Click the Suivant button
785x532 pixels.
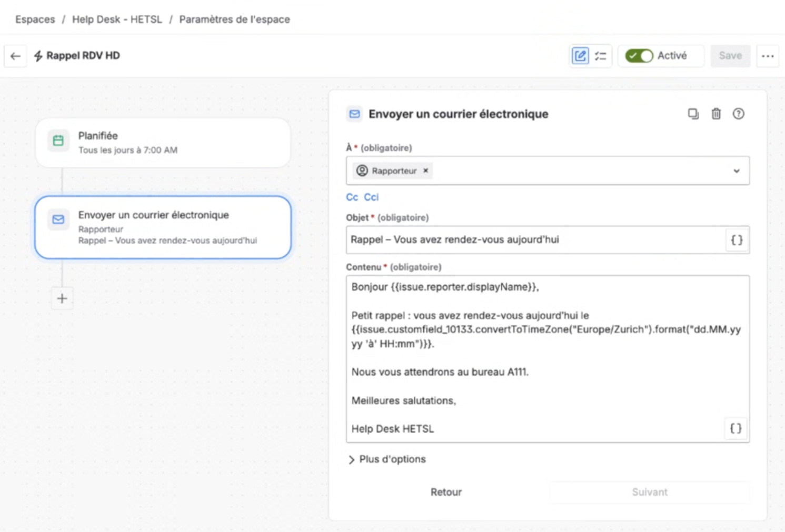pyautogui.click(x=650, y=492)
